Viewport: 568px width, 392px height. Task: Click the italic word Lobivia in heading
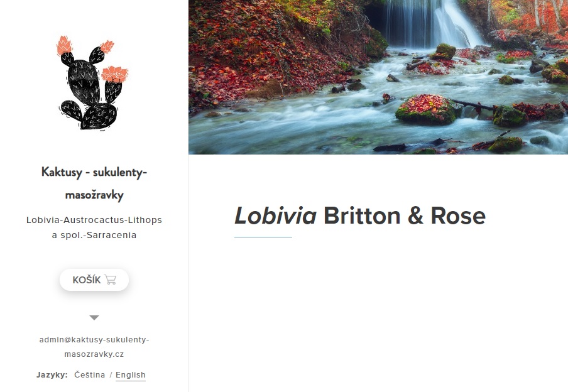[275, 216]
